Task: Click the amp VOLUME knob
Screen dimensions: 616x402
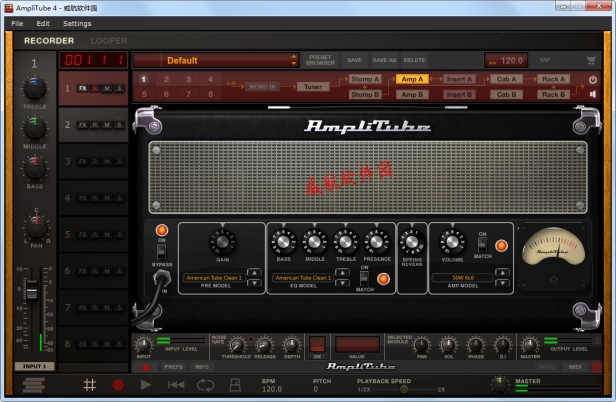Action: 452,242
